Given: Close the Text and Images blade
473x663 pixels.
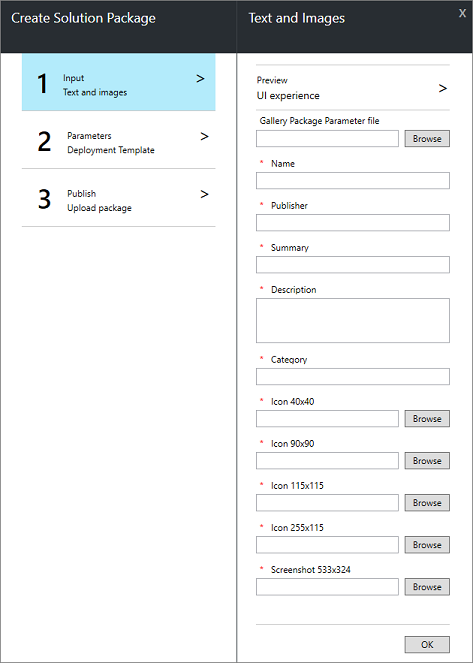Looking at the screenshot, I should (x=462, y=14).
